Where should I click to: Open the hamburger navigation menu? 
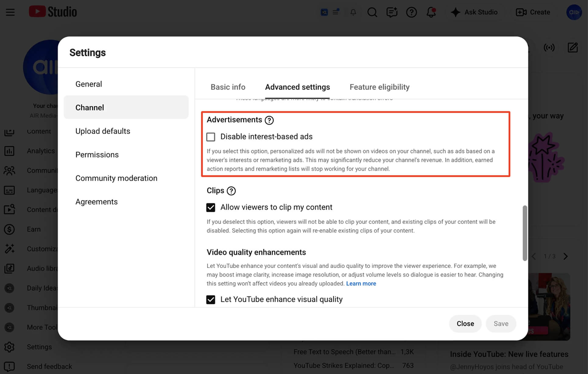[x=10, y=12]
